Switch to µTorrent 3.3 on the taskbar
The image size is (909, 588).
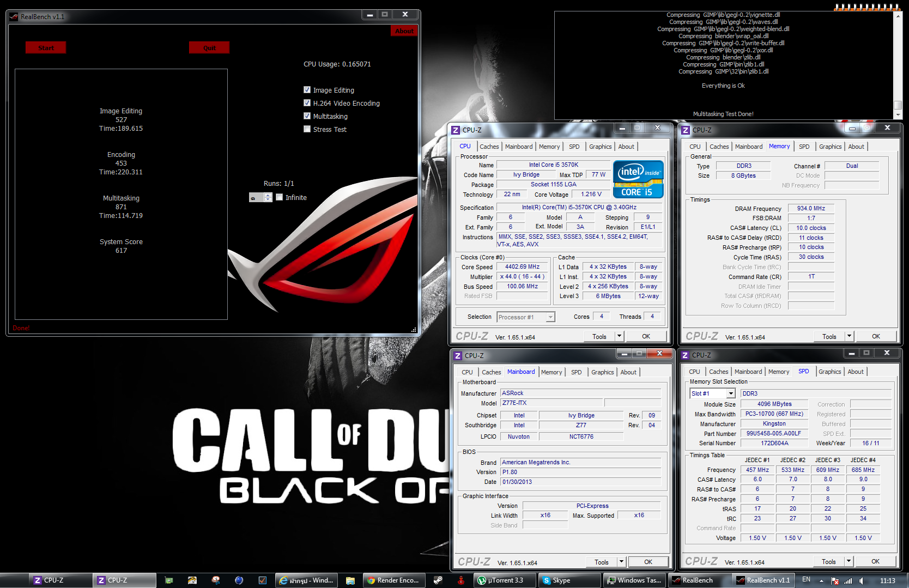coord(505,580)
